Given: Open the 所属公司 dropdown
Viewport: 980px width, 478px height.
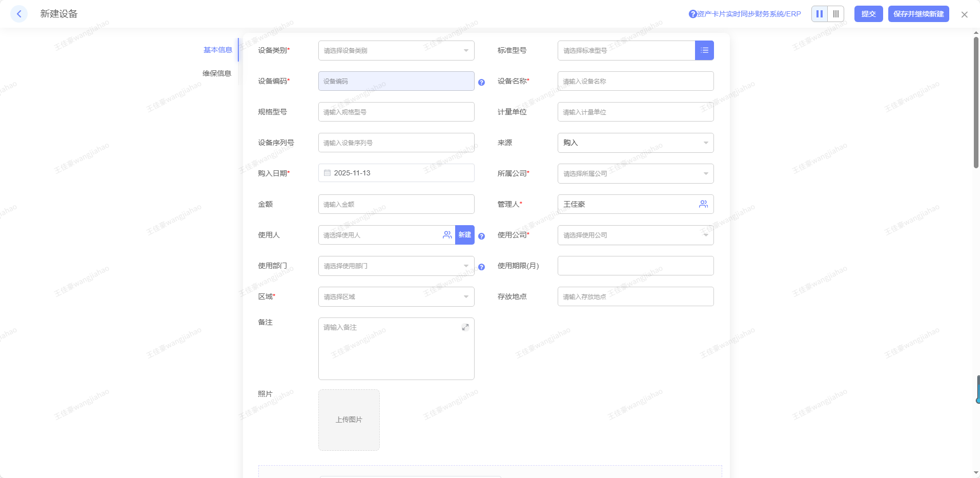Looking at the screenshot, I should pos(635,173).
